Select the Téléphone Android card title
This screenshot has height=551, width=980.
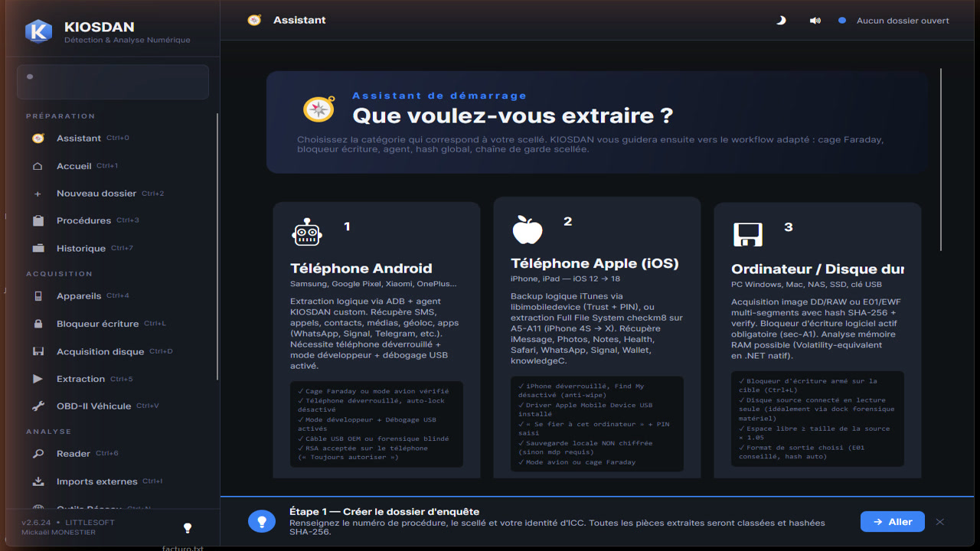(x=361, y=269)
